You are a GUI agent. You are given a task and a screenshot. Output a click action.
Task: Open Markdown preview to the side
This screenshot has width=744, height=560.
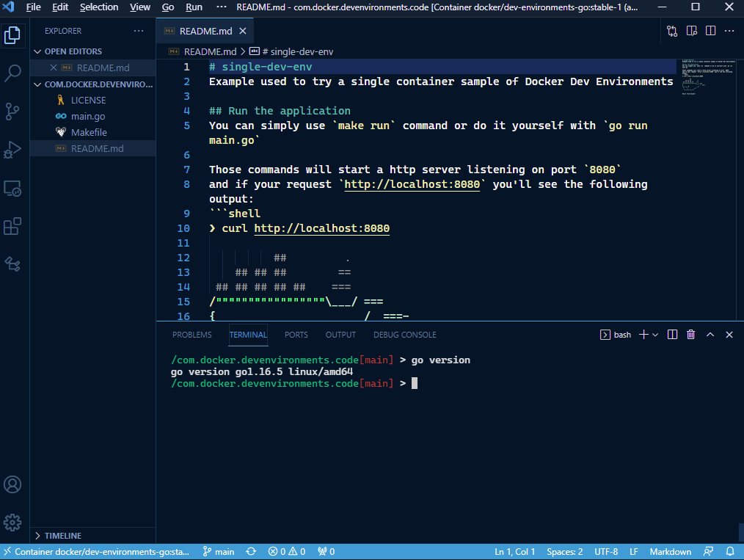pyautogui.click(x=692, y=32)
